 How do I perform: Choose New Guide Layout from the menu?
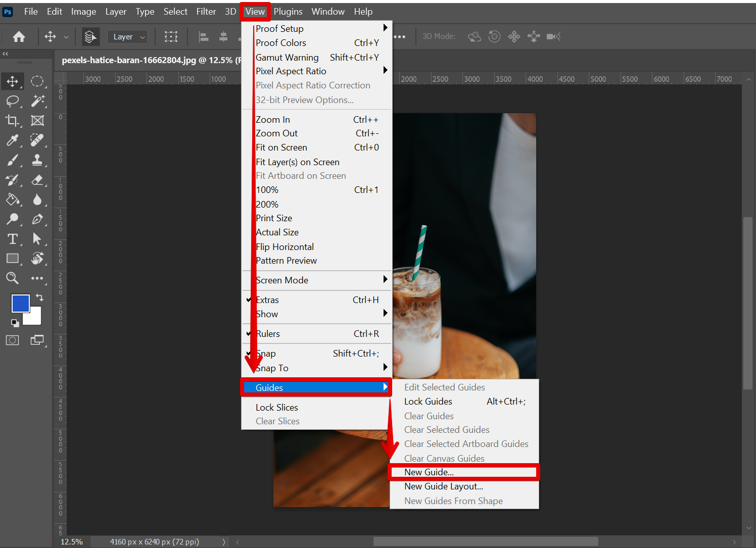[443, 486]
